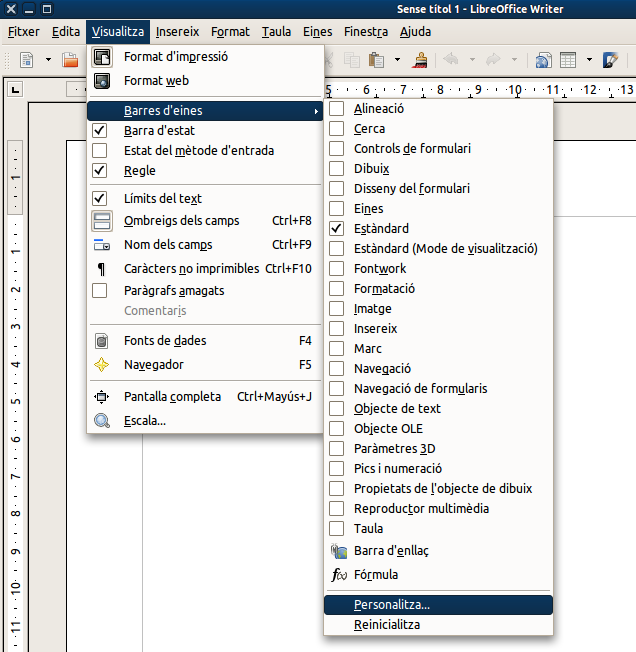Open the Edita menu
The height and width of the screenshot is (652, 636).
click(66, 32)
